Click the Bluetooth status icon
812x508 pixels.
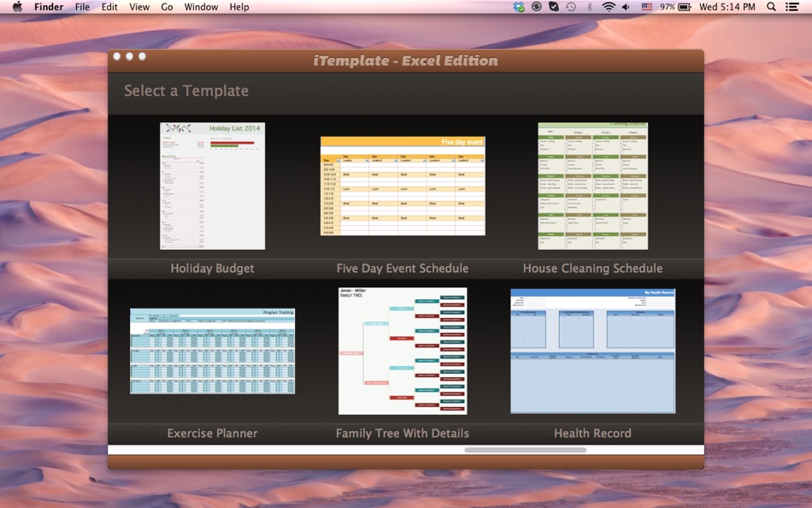click(589, 7)
